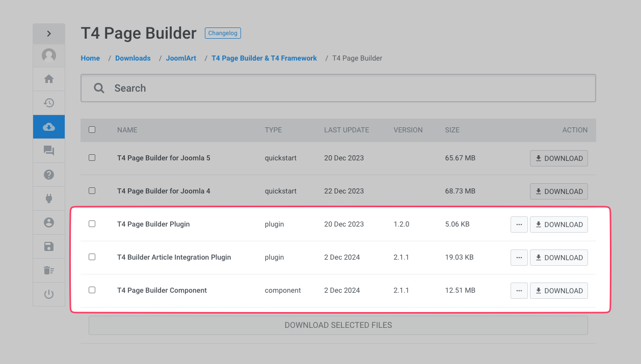Viewport: 641px width, 364px height.
Task: Open the chat bubbles icon in sidebar
Action: tap(49, 151)
